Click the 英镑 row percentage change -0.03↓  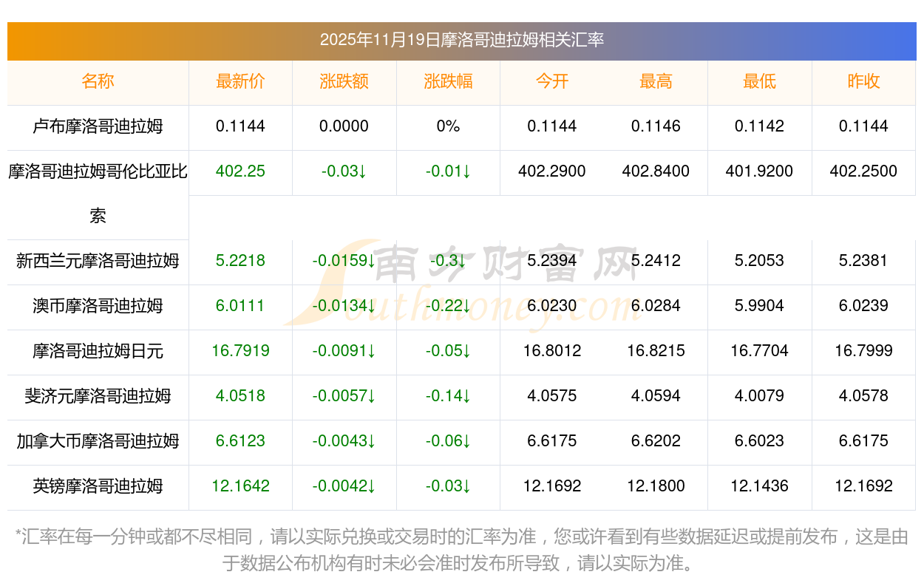point(448,486)
